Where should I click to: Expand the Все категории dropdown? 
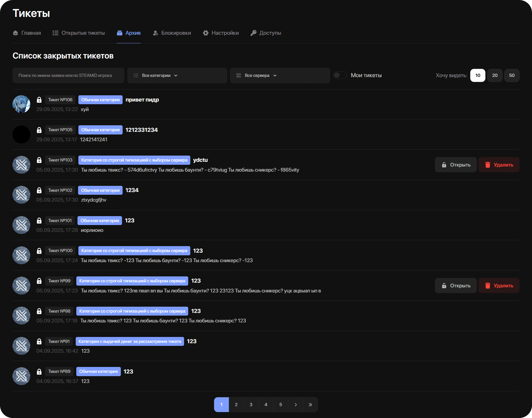177,75
